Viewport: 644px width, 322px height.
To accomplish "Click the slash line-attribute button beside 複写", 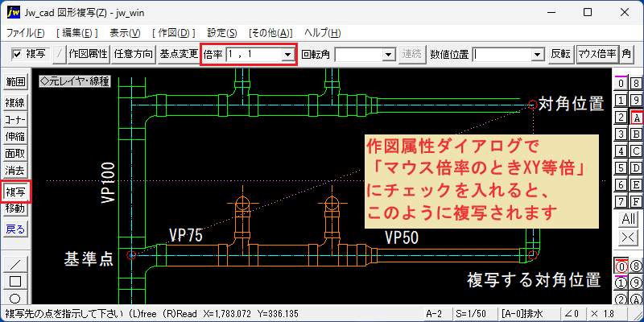I will 60,54.
